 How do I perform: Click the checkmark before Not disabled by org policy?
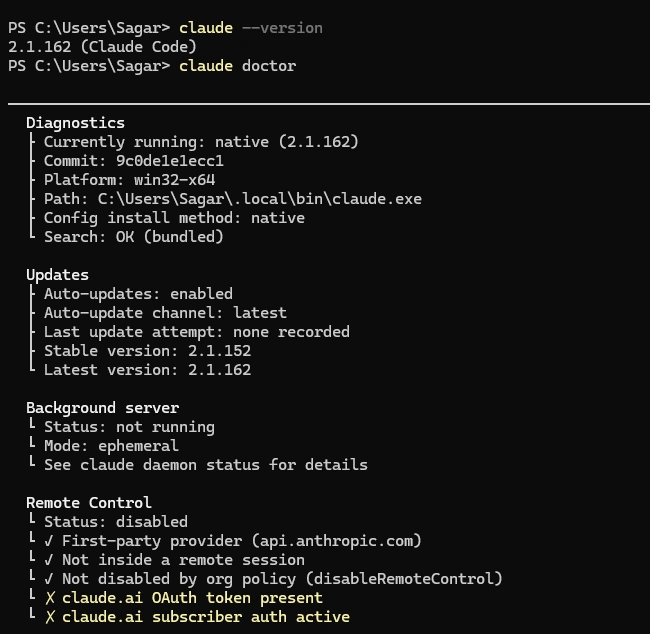pos(49,579)
